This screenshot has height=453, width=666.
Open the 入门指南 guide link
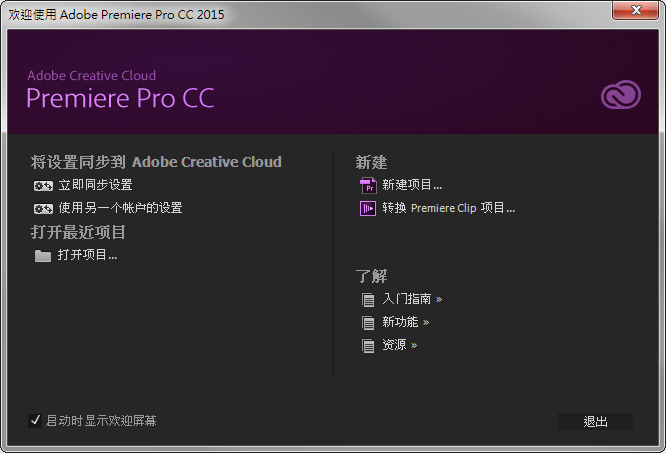(x=412, y=299)
